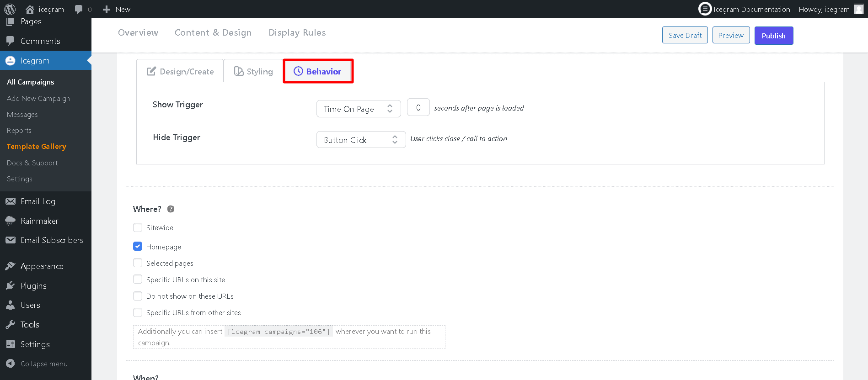The image size is (868, 380).
Task: Click the Plugins plug icon
Action: coord(10,285)
